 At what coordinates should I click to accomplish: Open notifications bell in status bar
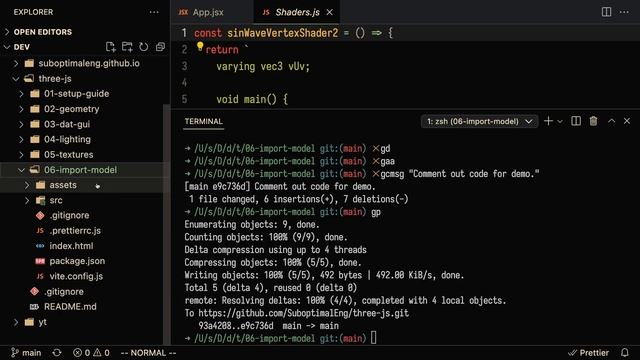[x=624, y=353]
